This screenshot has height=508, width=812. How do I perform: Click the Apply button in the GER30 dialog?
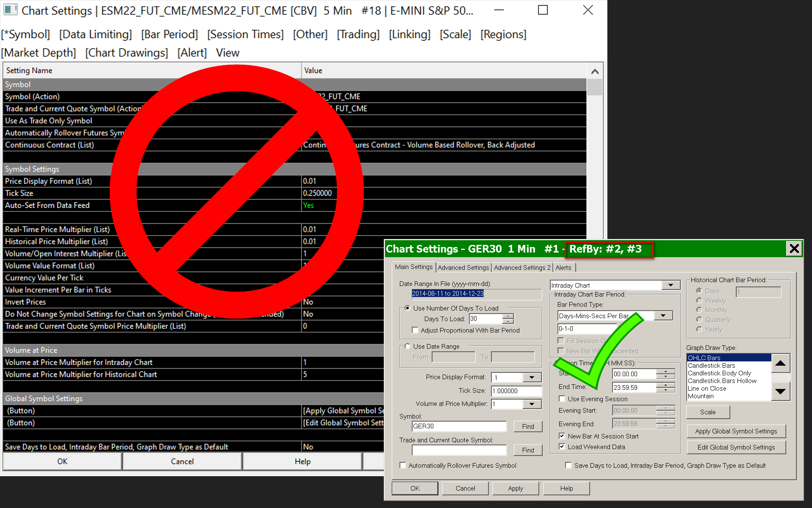pyautogui.click(x=515, y=488)
